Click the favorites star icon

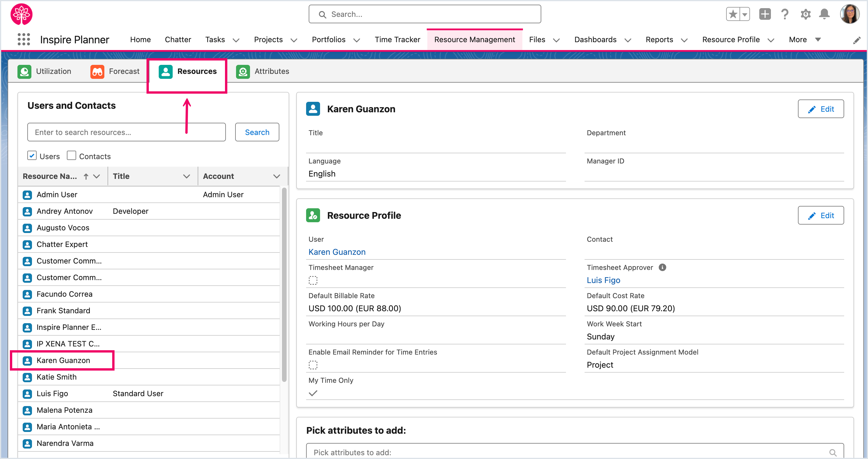[733, 14]
